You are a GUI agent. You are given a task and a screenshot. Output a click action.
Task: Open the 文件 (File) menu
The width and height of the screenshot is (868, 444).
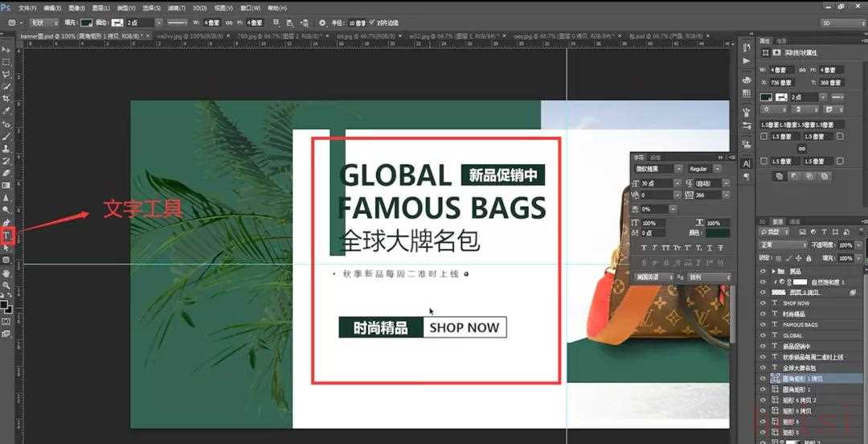click(27, 7)
